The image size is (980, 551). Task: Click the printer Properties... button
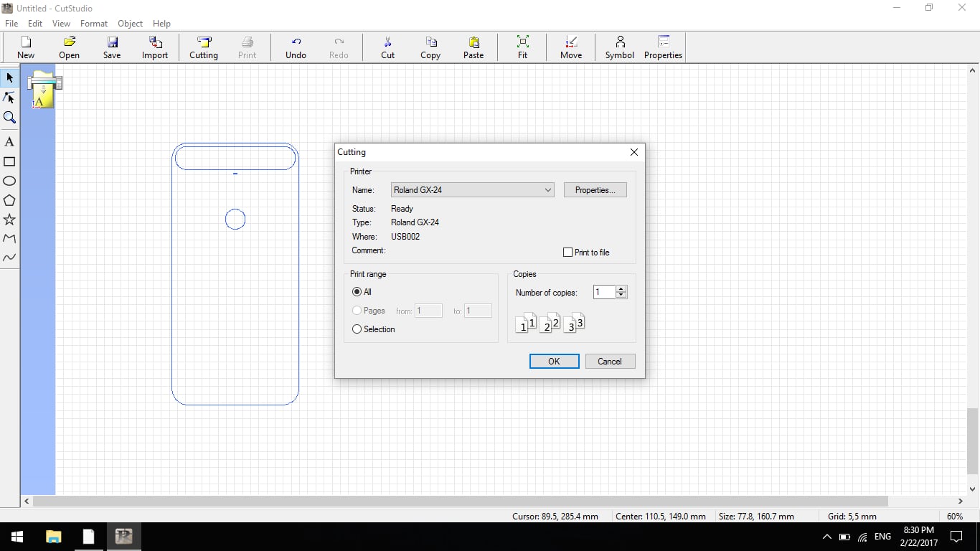point(595,190)
